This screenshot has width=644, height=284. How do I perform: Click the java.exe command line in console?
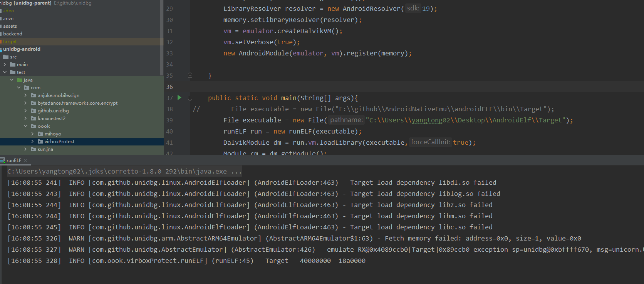pos(124,172)
